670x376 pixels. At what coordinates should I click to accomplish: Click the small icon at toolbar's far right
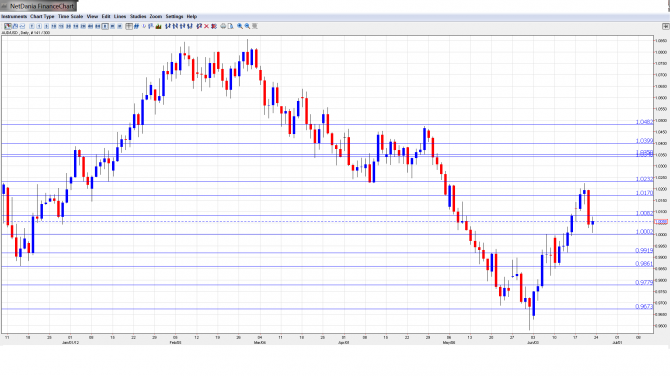665,26
